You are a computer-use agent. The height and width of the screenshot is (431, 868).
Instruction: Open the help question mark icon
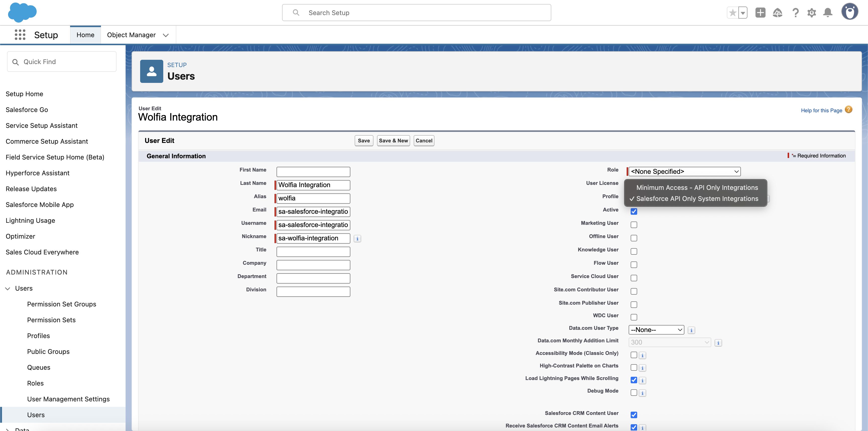pyautogui.click(x=796, y=13)
